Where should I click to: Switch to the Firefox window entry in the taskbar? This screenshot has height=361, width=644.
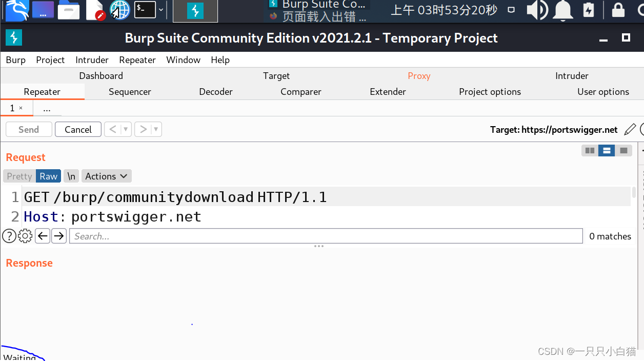point(318,16)
